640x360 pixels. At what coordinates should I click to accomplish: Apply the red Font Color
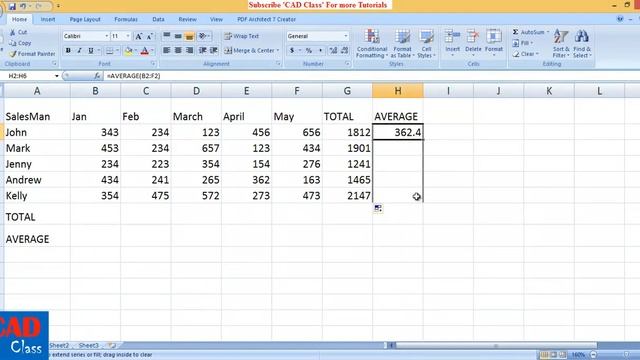[144, 51]
